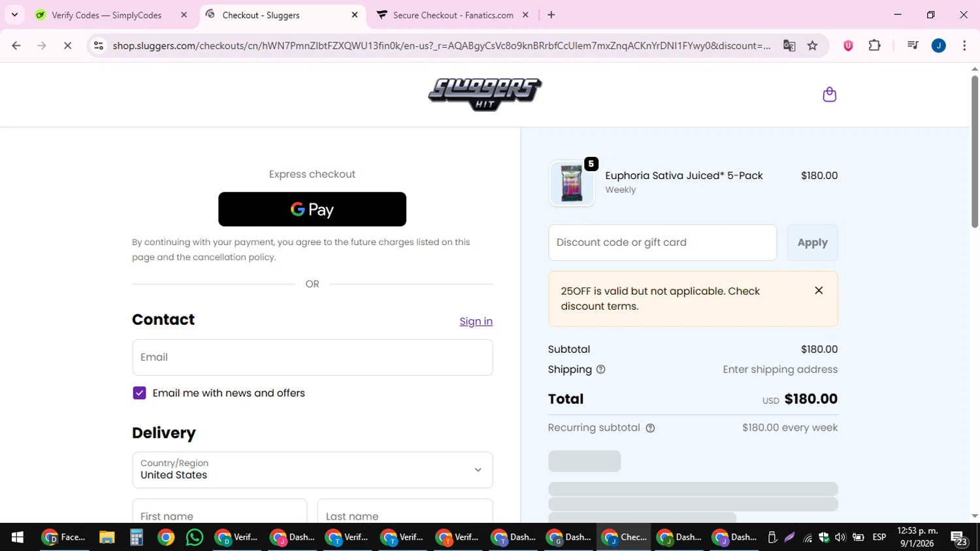This screenshot has height=551, width=980.
Task: Apply the discount code
Action: click(x=812, y=242)
